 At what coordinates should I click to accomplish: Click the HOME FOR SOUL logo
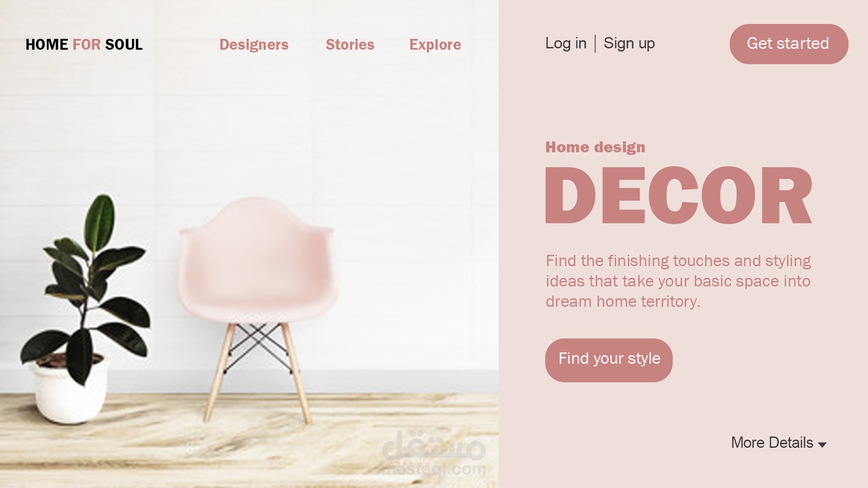(84, 44)
